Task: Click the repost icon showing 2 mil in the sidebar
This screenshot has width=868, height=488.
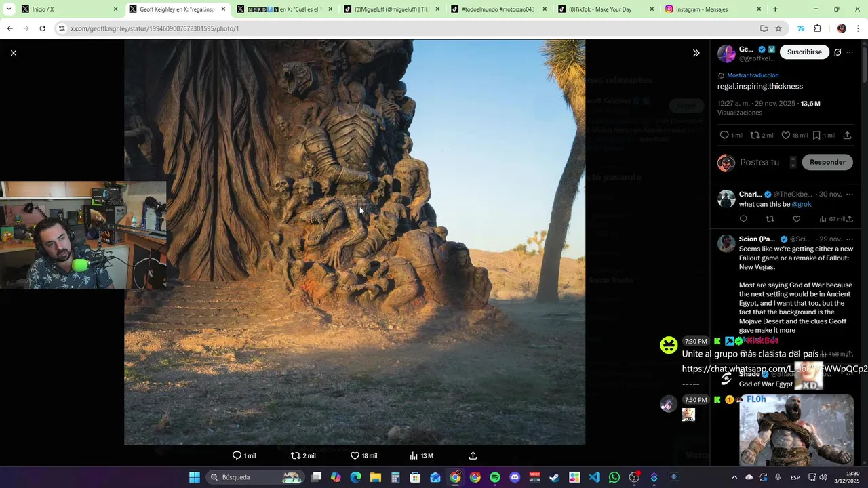Action: pyautogui.click(x=755, y=135)
